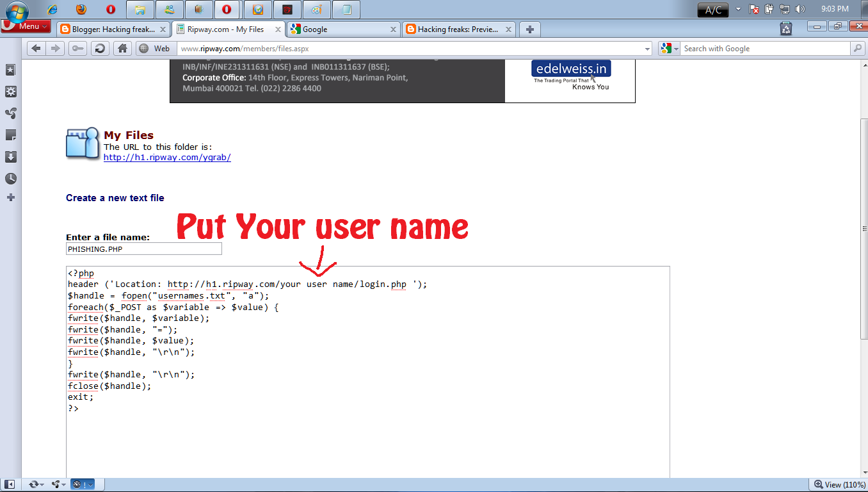Expand the address bar history dropdown
868x492 pixels.
point(647,49)
